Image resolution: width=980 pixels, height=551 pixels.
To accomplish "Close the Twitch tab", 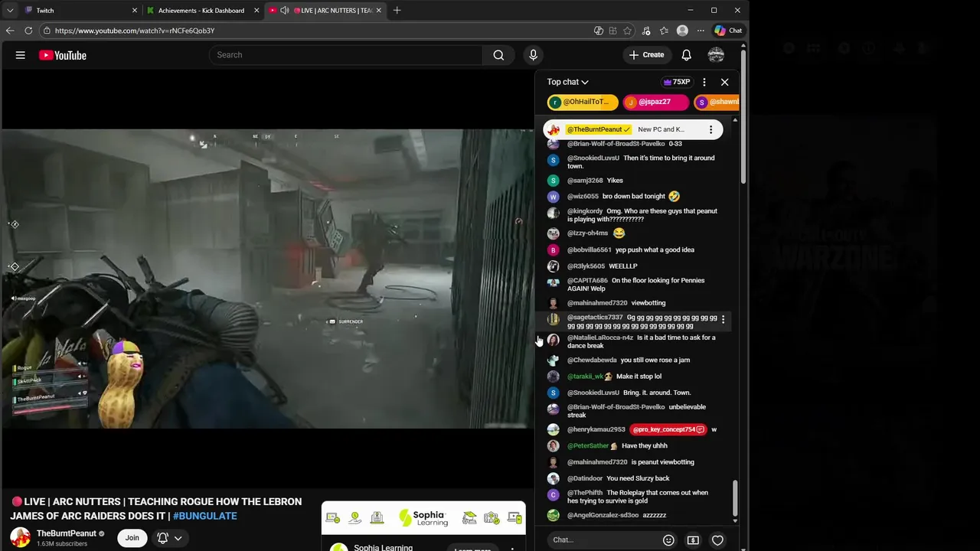I will pyautogui.click(x=135, y=10).
